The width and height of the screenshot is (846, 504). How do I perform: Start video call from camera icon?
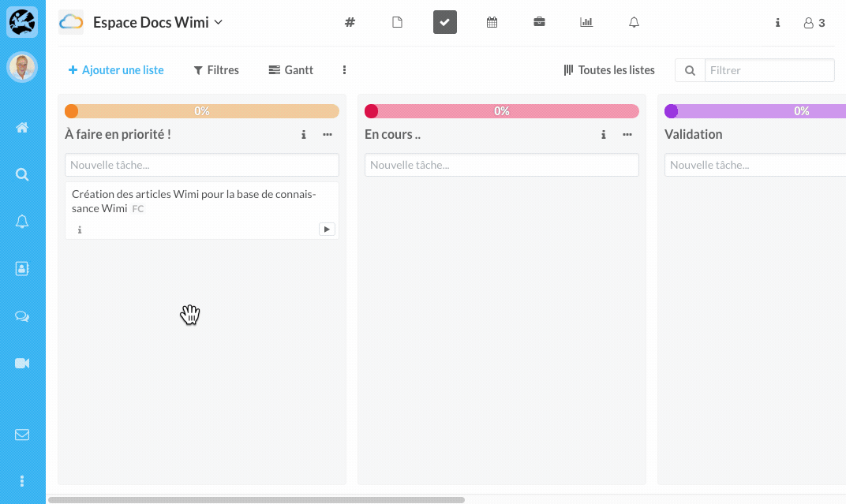[x=22, y=363]
